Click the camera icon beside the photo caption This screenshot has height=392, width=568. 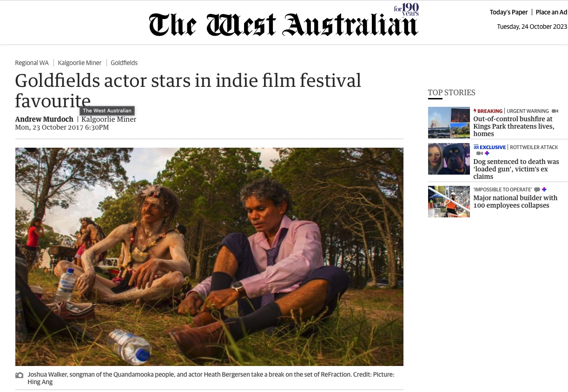pyautogui.click(x=19, y=375)
